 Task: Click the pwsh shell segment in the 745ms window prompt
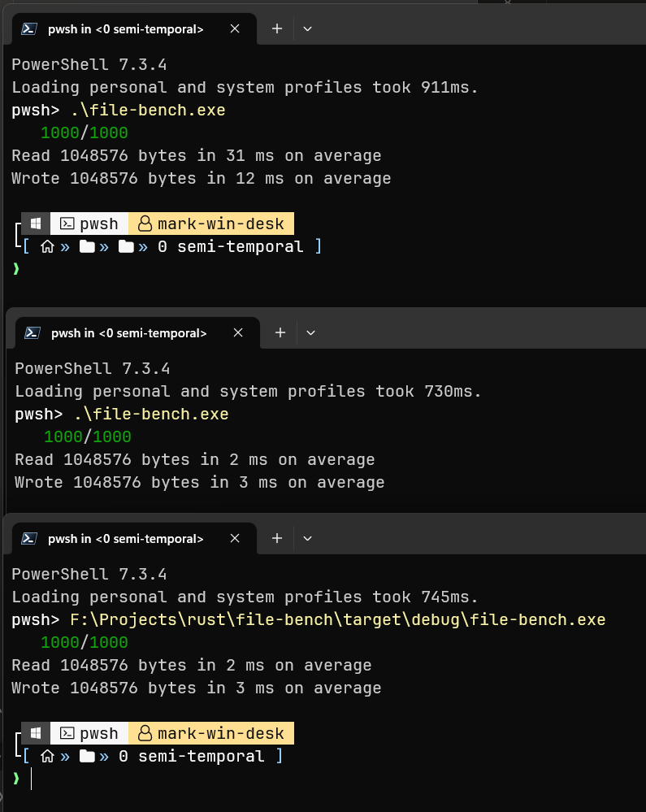[x=89, y=733]
